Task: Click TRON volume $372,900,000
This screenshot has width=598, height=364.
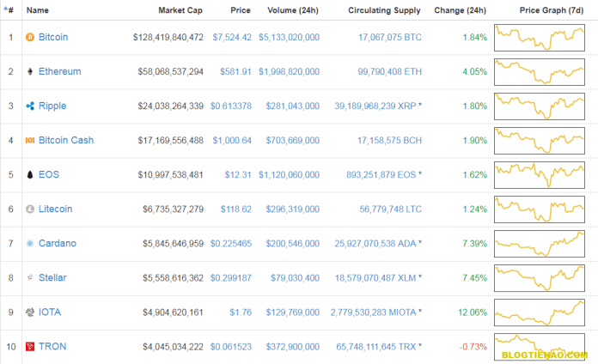Action: point(292,347)
